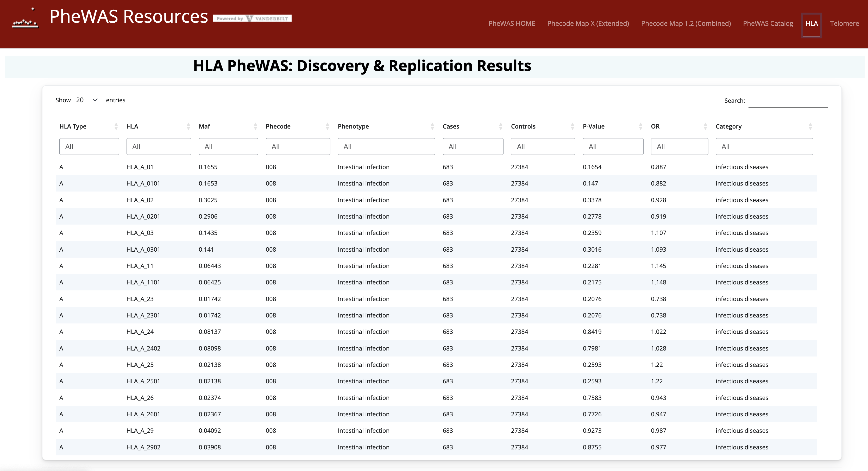This screenshot has height=471, width=868.
Task: Go to the PheWAS Catalog tab
Action: pyautogui.click(x=768, y=24)
